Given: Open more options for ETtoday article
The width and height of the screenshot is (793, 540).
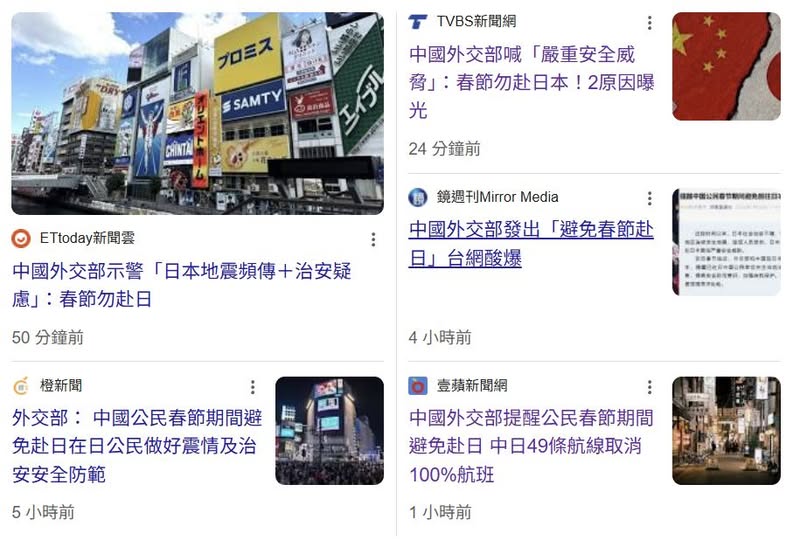Looking at the screenshot, I should click(x=373, y=239).
